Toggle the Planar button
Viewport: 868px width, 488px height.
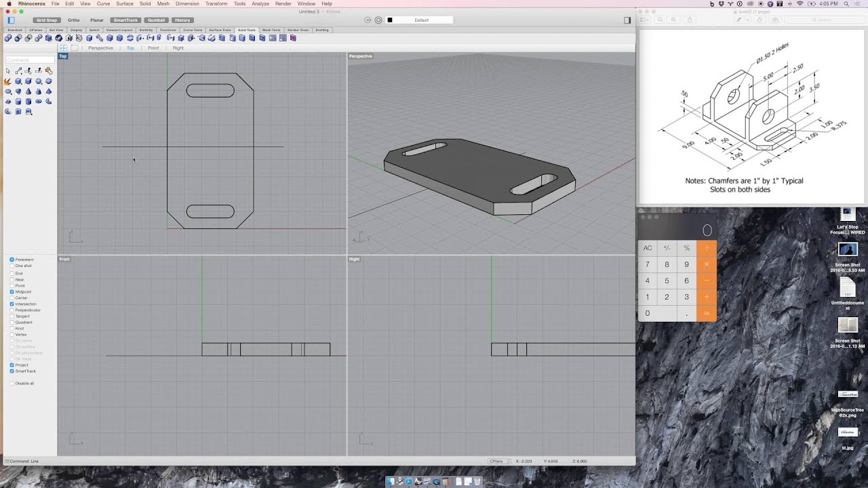[x=97, y=20]
